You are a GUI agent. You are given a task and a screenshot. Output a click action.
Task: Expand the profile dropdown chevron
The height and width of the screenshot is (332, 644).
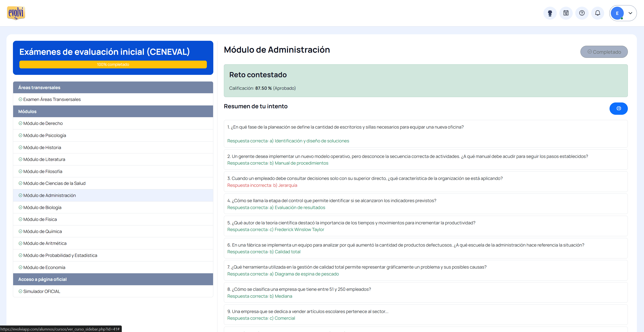630,13
